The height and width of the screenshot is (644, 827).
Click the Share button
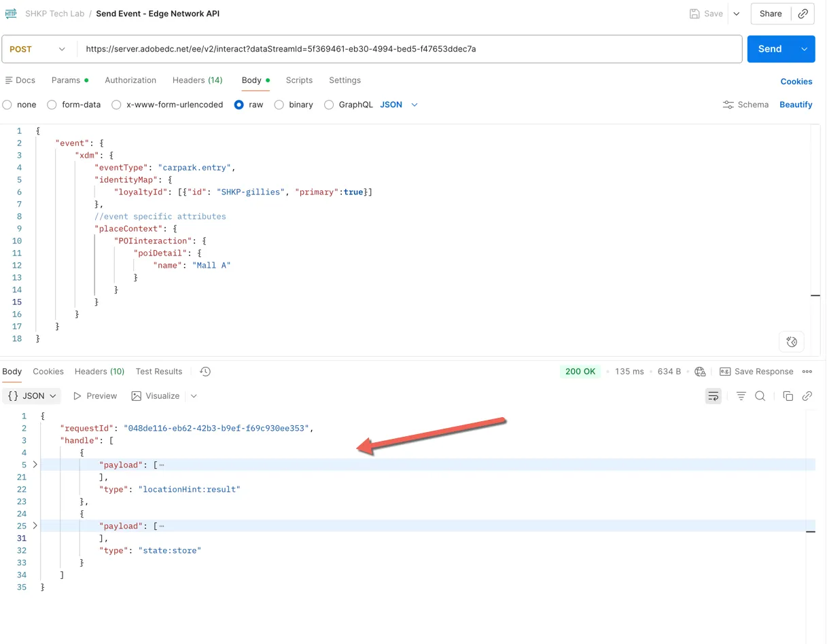771,14
